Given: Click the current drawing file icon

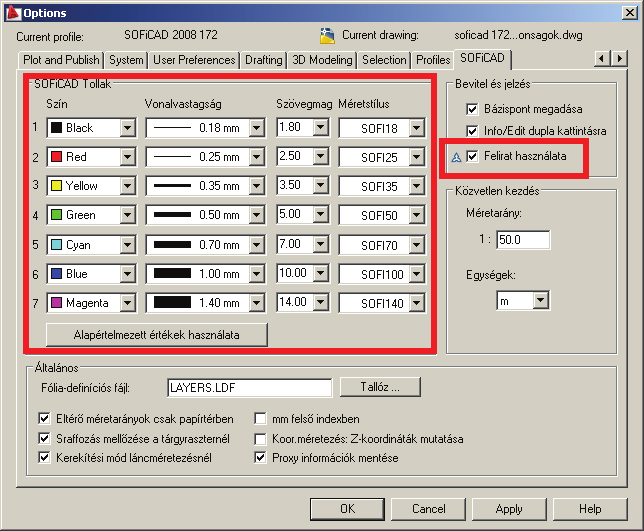Looking at the screenshot, I should tap(327, 36).
